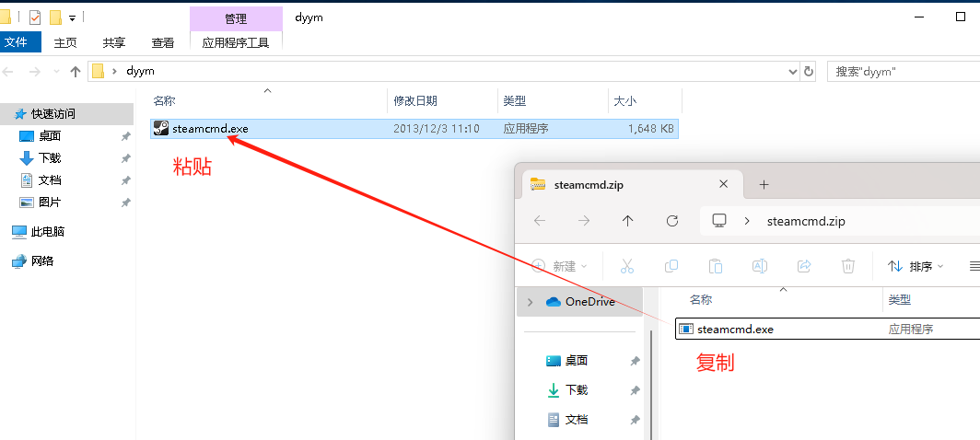Select 此电脑 in navigation pane
Screen dimensions: 980x440
tap(48, 231)
